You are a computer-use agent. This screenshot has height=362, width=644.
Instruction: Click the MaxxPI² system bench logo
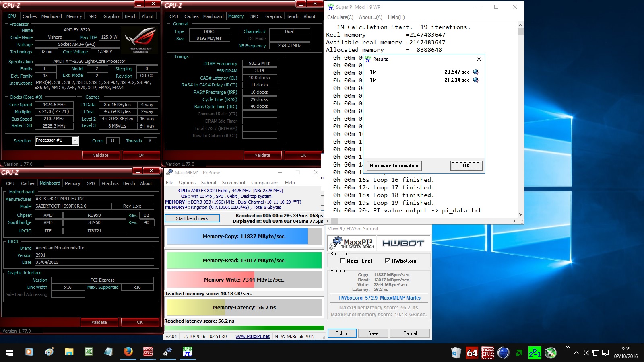tap(352, 243)
